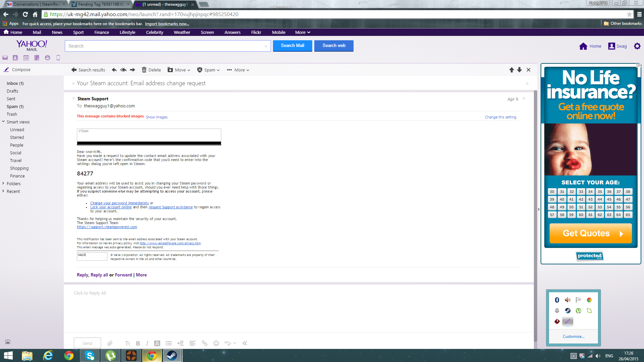The image size is (644, 362).
Task: Open Flickr in Yahoo navigation bar
Action: (256, 33)
